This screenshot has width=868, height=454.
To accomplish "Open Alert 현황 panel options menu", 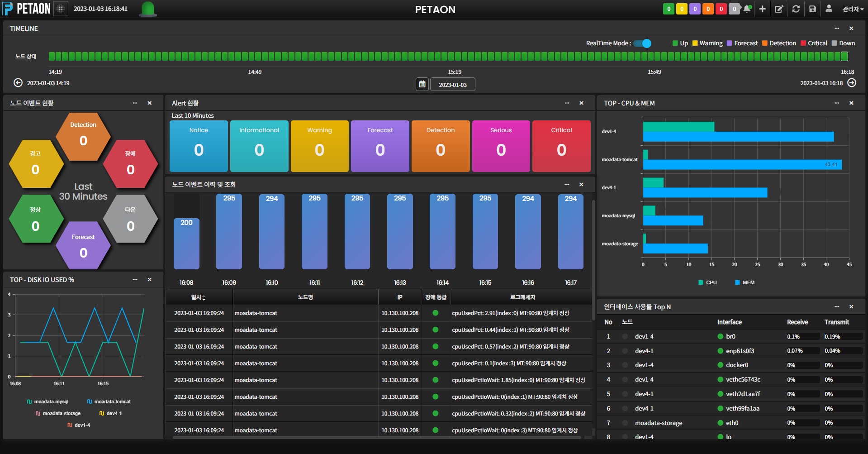I will [567, 103].
